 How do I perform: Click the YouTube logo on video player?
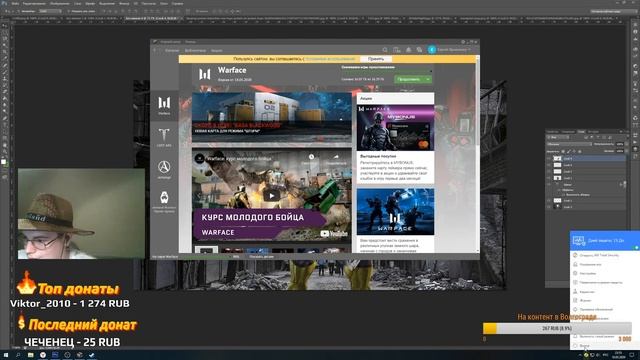pos(334,233)
